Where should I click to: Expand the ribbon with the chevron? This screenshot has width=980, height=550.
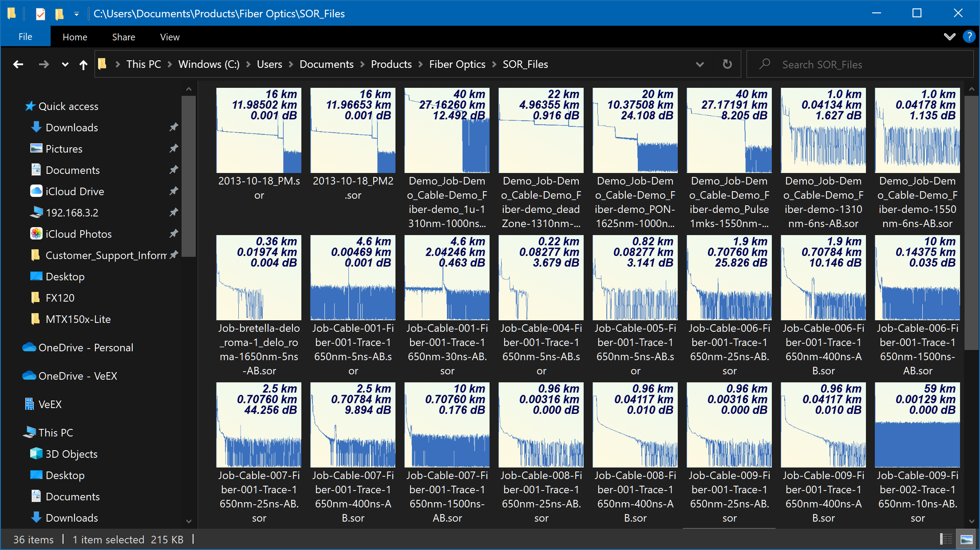[x=949, y=36]
